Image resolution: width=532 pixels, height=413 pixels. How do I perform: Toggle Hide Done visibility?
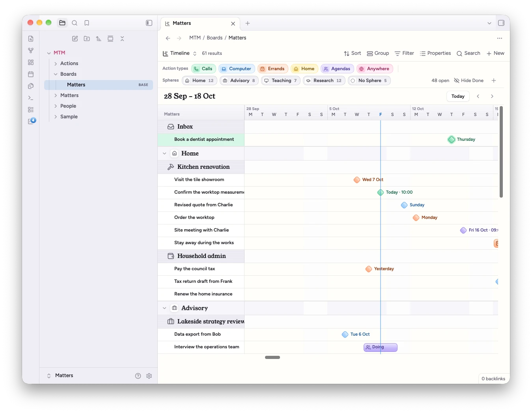tap(469, 80)
